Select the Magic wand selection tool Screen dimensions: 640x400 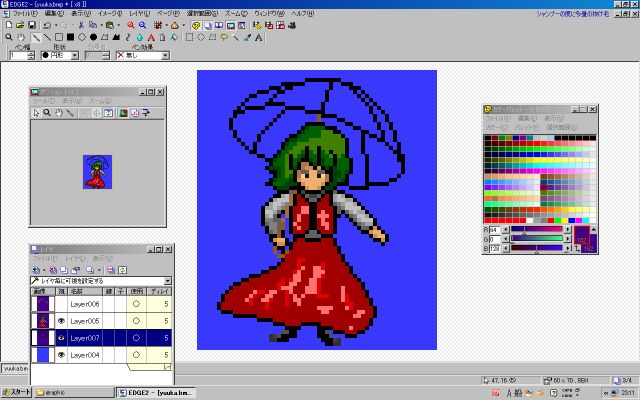[x=236, y=38]
